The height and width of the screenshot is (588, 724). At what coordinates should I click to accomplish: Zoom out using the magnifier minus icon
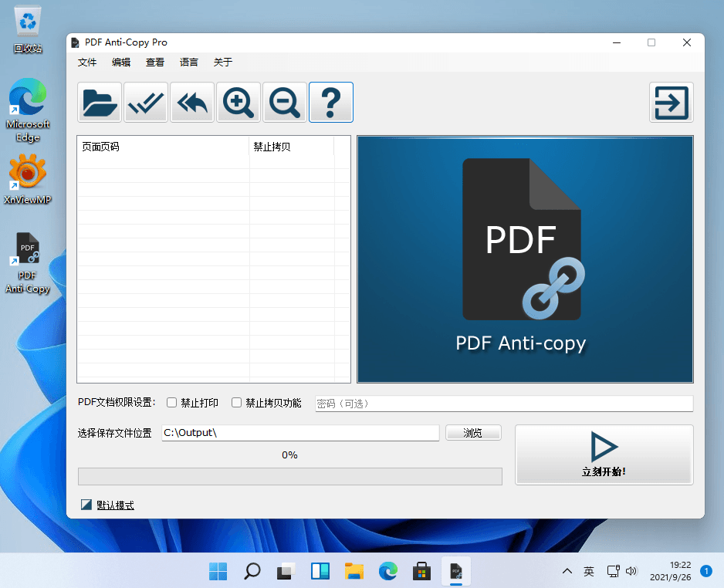(284, 102)
